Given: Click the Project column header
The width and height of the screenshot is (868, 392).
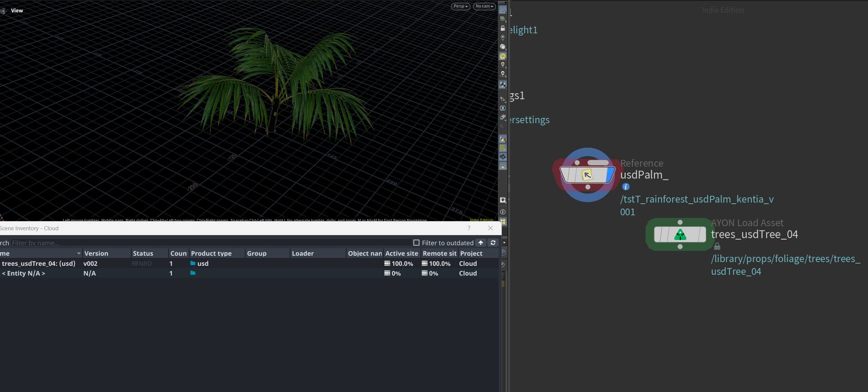Looking at the screenshot, I should 478,253.
